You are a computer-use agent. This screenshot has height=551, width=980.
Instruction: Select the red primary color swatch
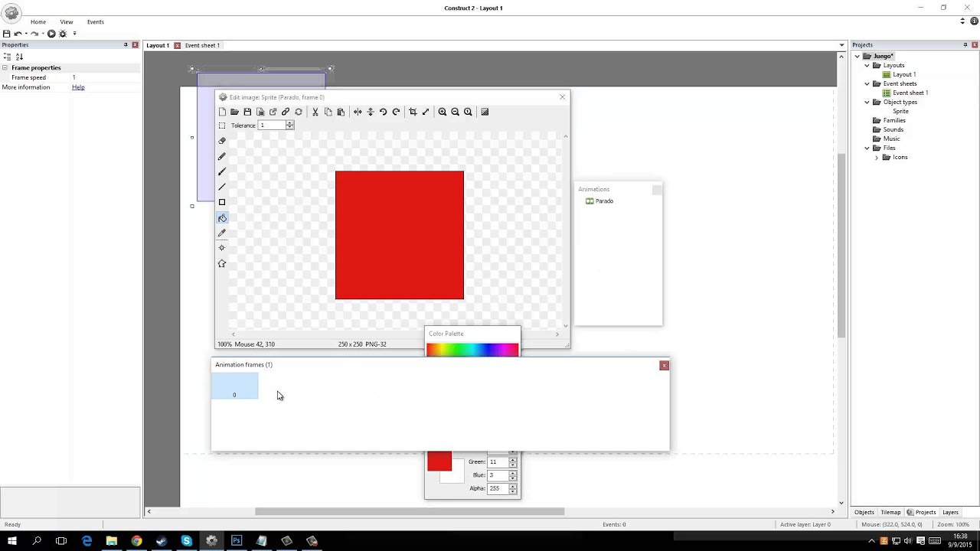439,461
